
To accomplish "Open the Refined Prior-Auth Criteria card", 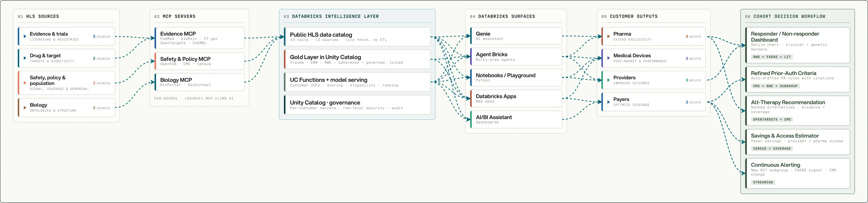I will (798, 79).
